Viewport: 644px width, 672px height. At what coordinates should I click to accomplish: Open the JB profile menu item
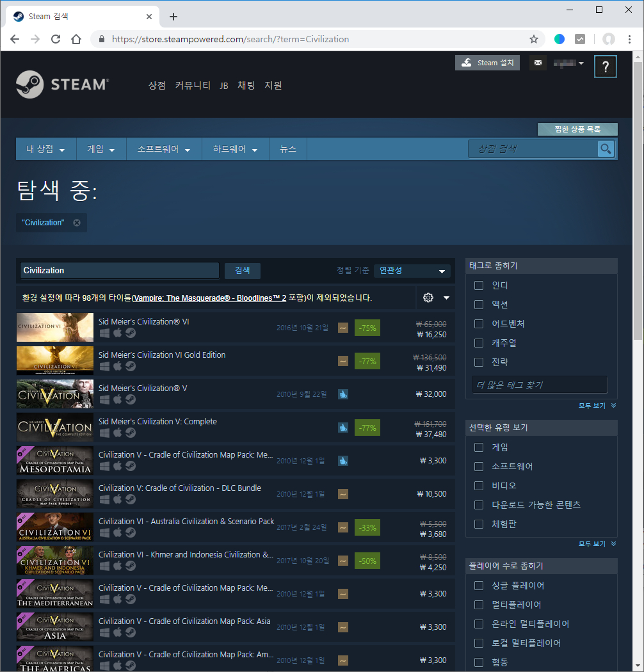tap(224, 86)
